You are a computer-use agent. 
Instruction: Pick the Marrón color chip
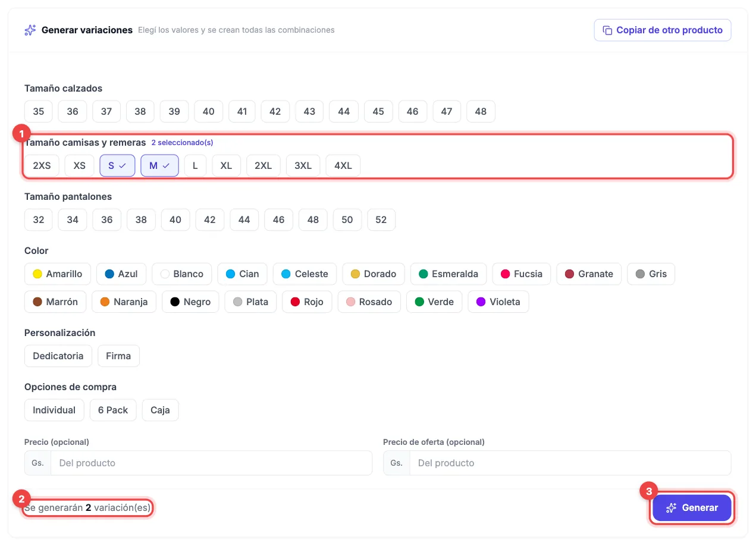tap(55, 302)
